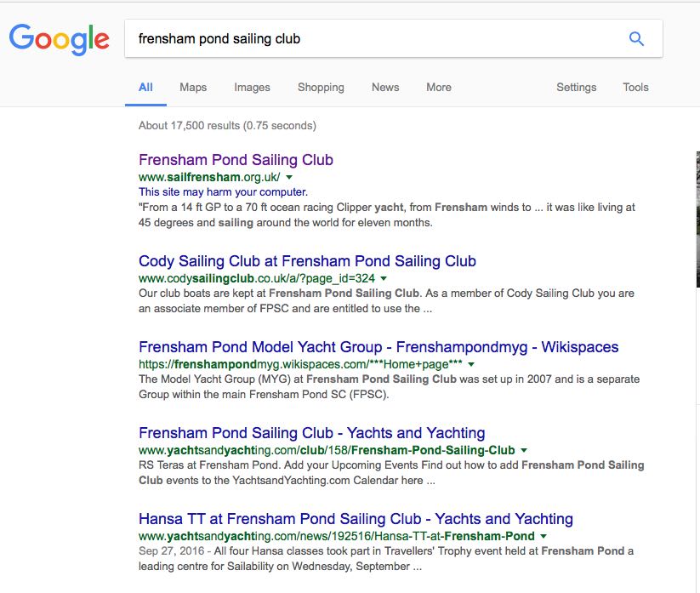Expand options arrow beside www.sailfrensham.org.uk

(289, 177)
